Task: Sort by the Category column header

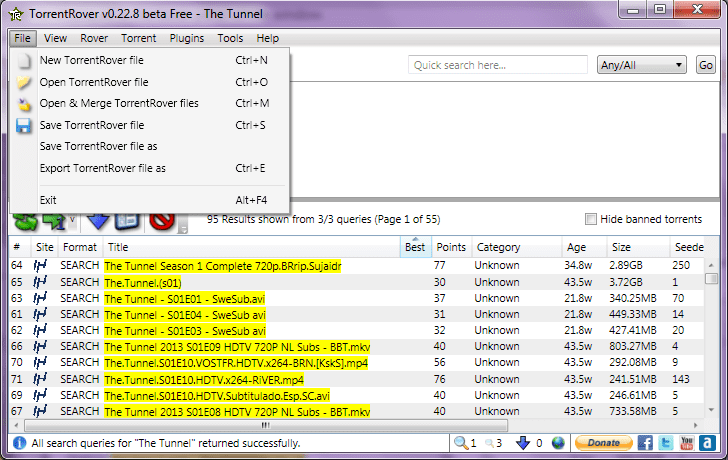Action: (x=517, y=247)
